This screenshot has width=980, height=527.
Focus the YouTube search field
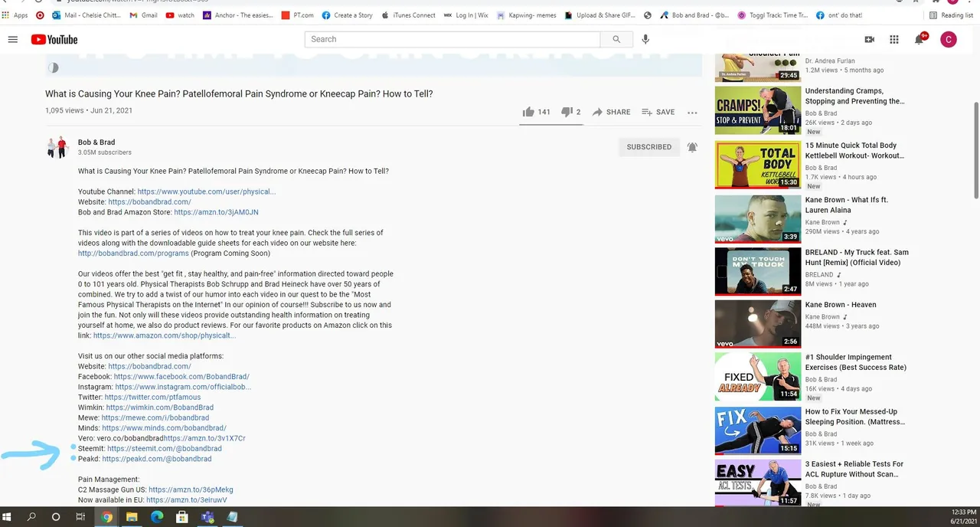452,39
